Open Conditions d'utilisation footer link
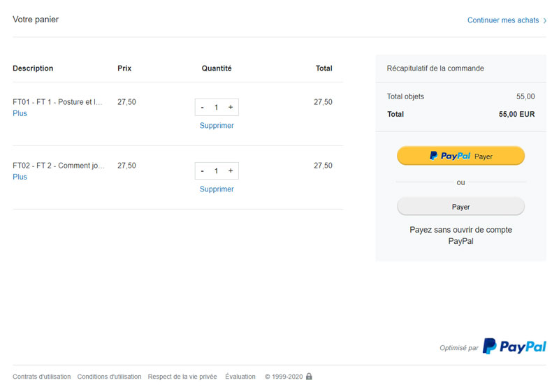559x392 pixels. pos(109,377)
